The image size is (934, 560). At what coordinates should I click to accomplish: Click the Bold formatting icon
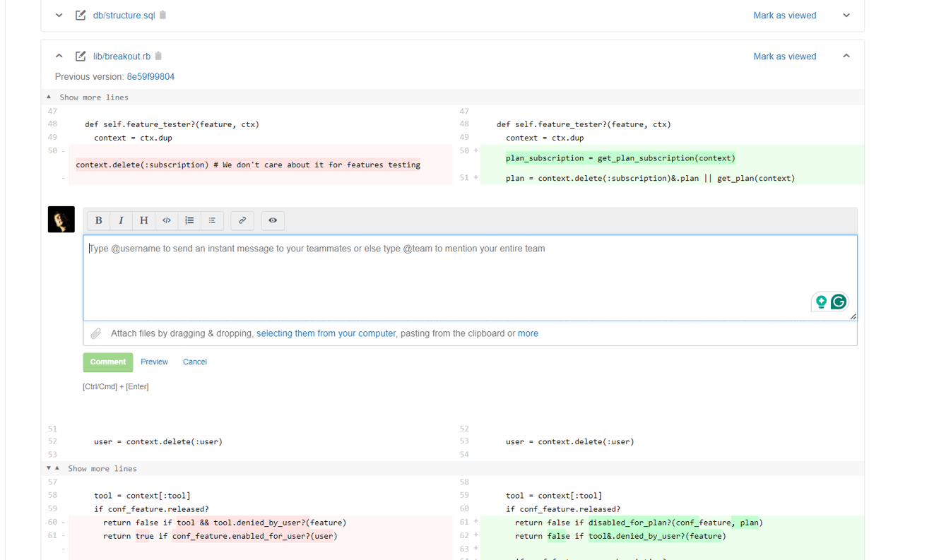click(x=99, y=220)
